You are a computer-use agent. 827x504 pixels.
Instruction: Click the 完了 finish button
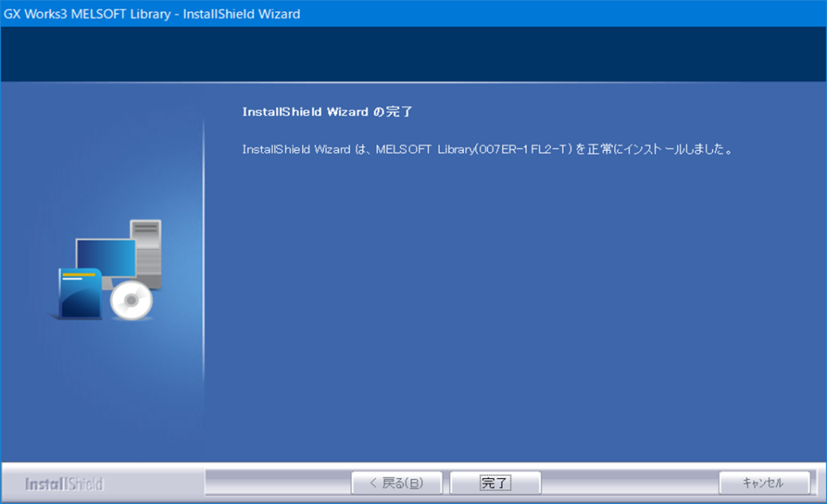click(495, 482)
